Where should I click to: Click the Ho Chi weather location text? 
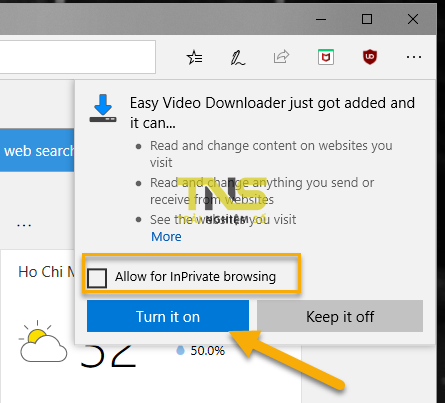click(46, 272)
